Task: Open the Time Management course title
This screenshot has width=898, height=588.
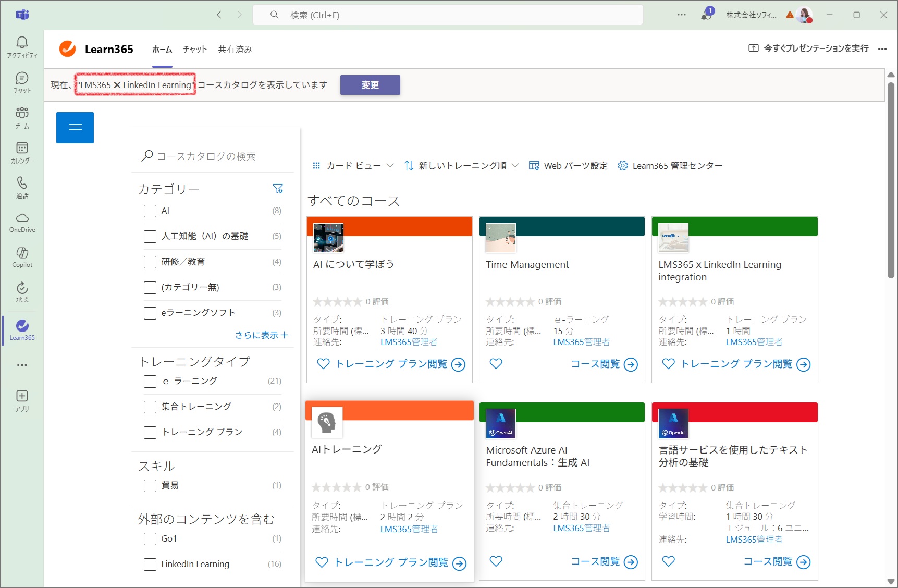Action: tap(527, 265)
